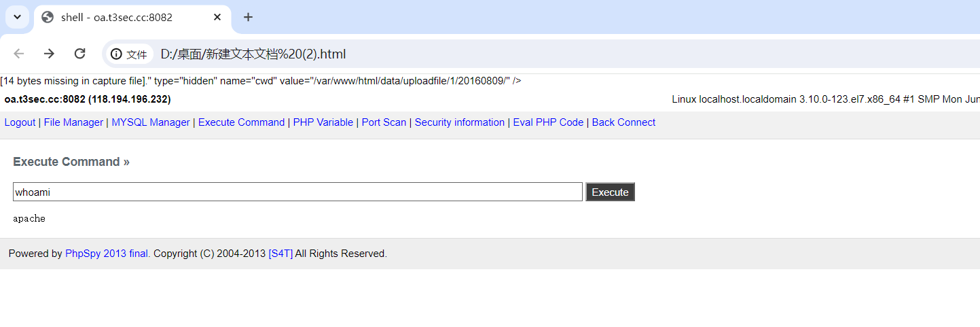Open the File Manager link
980x327 pixels.
[x=73, y=122]
